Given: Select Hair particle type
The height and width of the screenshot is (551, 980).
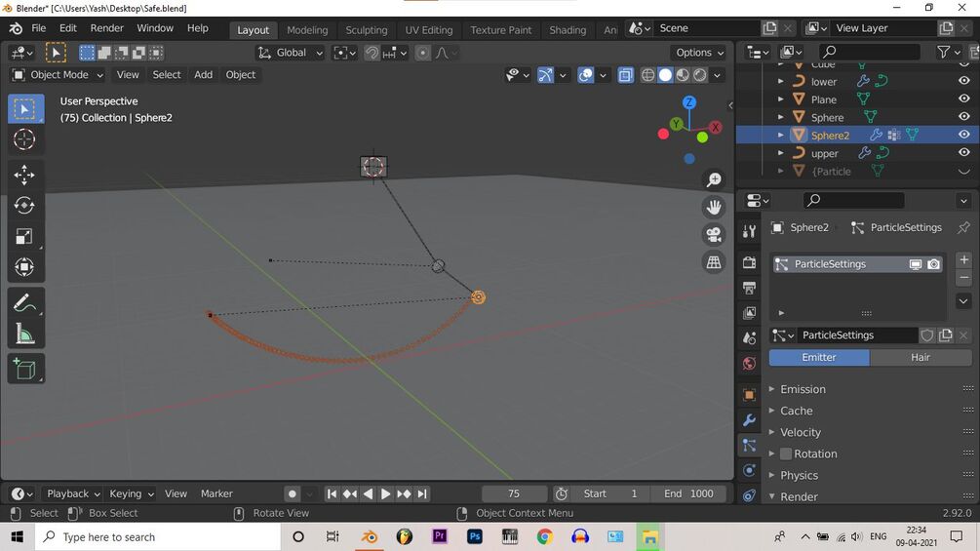Looking at the screenshot, I should tap(921, 357).
